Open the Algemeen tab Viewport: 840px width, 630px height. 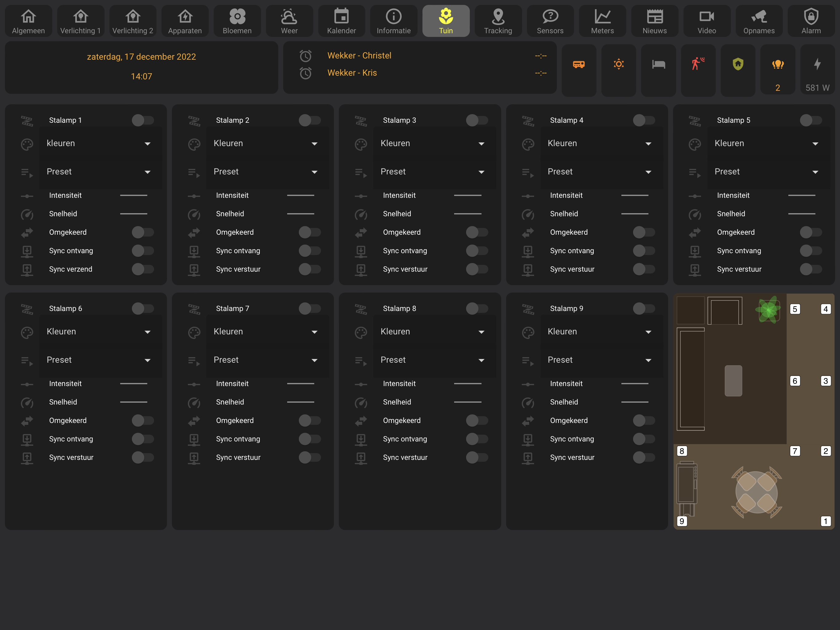(x=29, y=21)
